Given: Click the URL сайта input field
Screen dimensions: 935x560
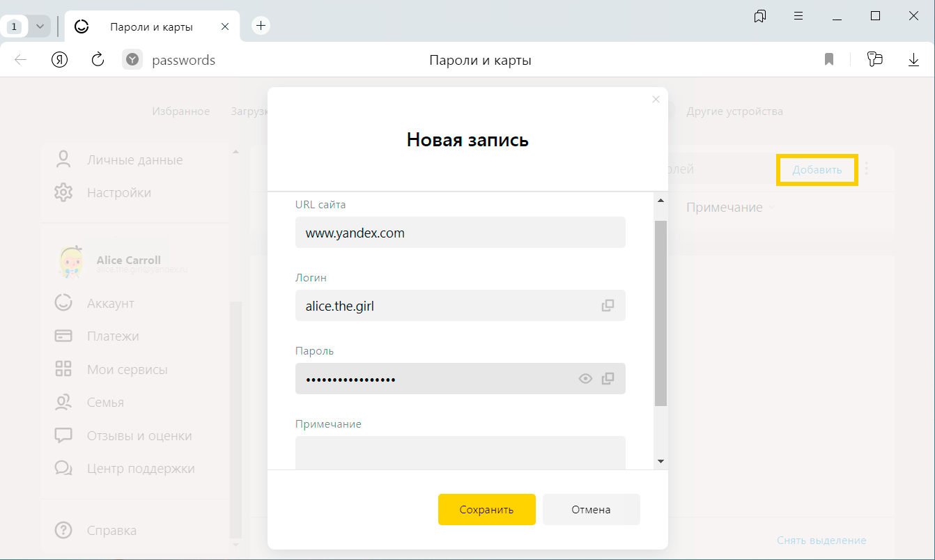Looking at the screenshot, I should tap(460, 233).
